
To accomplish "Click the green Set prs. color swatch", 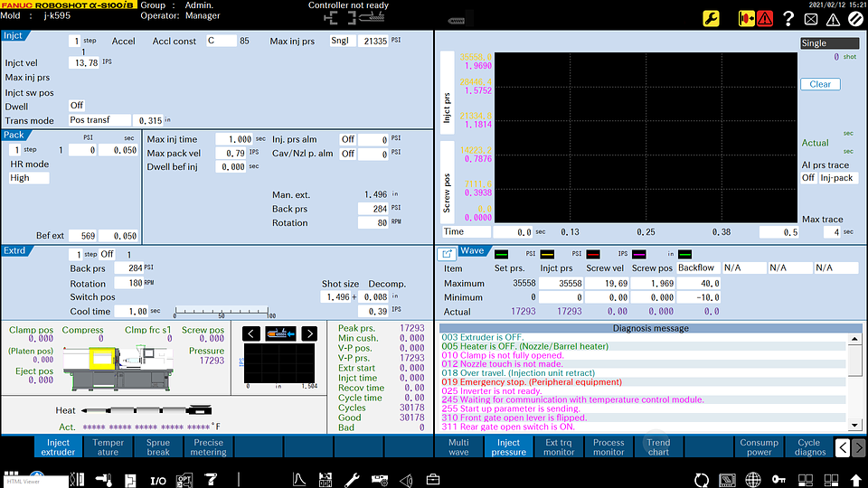I will (501, 254).
